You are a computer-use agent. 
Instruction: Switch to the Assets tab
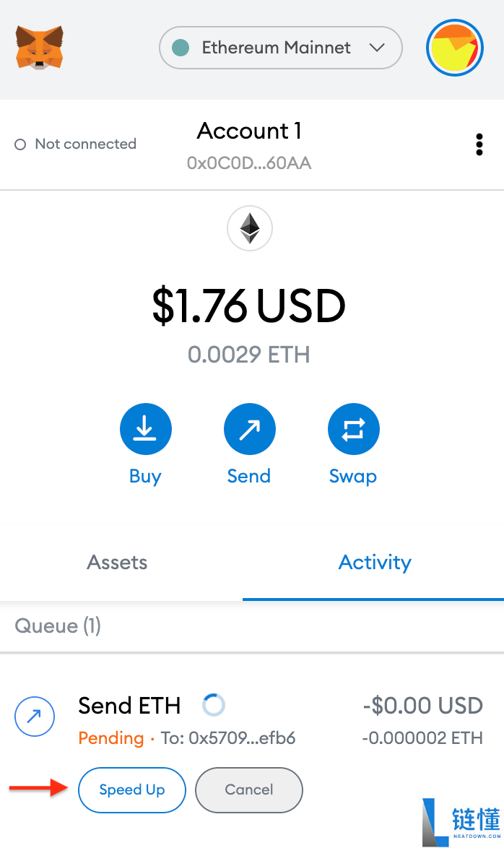[118, 563]
